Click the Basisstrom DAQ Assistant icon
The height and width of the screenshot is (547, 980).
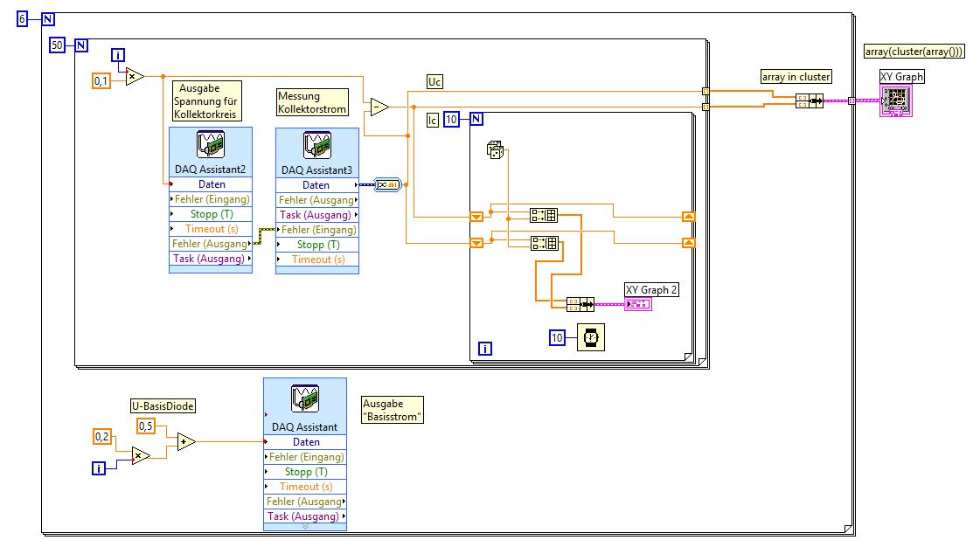[305, 398]
